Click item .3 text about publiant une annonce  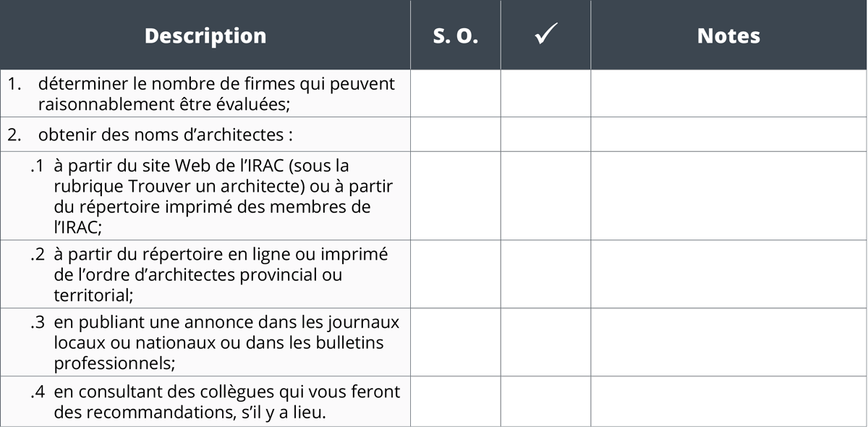226,342
